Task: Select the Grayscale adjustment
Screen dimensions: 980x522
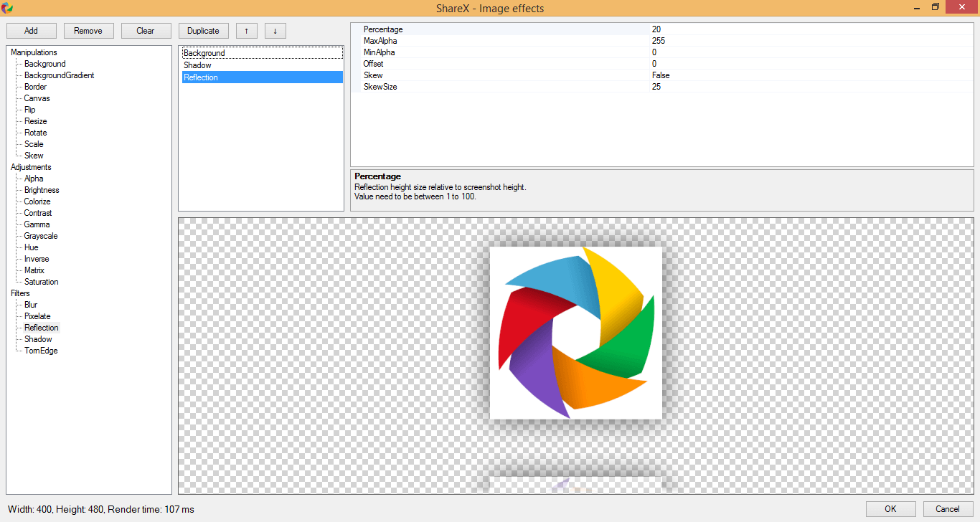Action: tap(41, 236)
